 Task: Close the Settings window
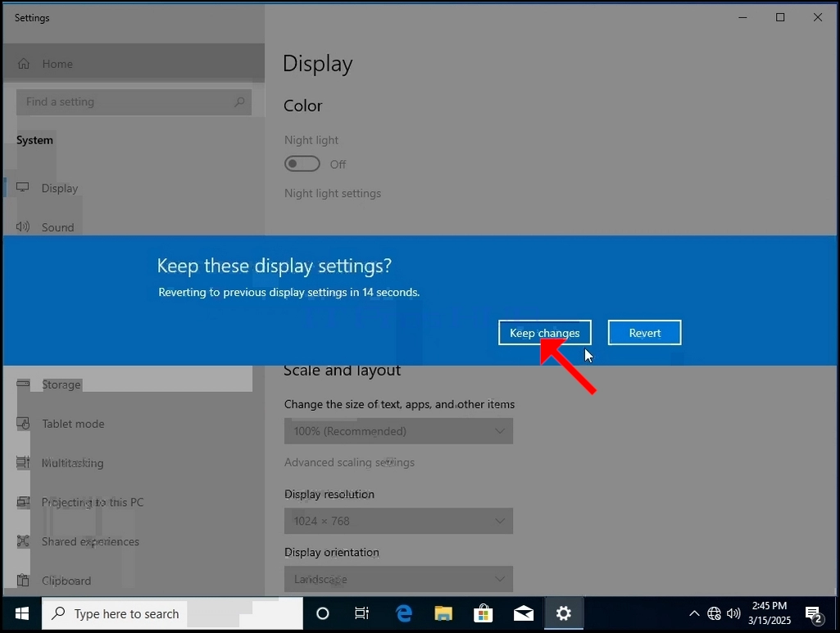click(818, 18)
